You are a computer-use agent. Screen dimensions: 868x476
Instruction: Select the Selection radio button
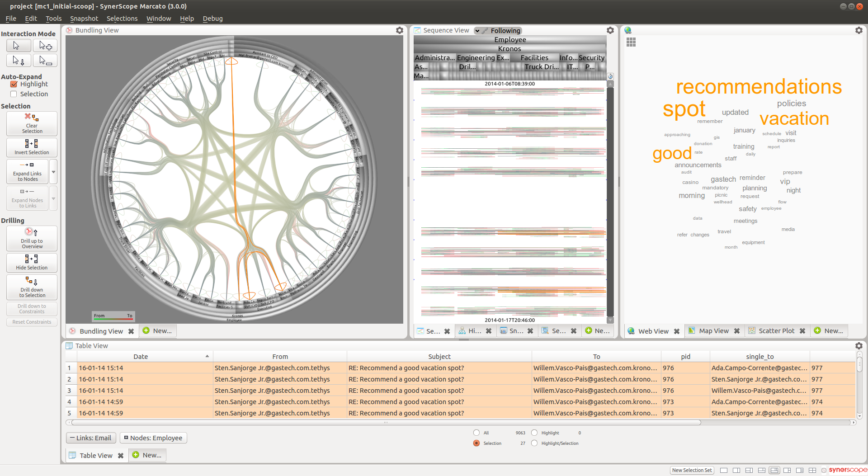[x=476, y=443]
